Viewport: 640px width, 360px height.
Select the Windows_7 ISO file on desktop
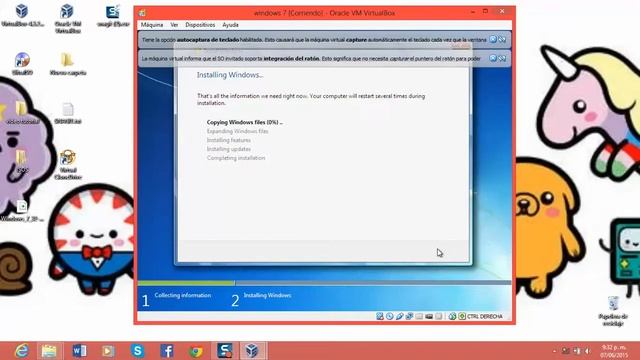pyautogui.click(x=22, y=211)
